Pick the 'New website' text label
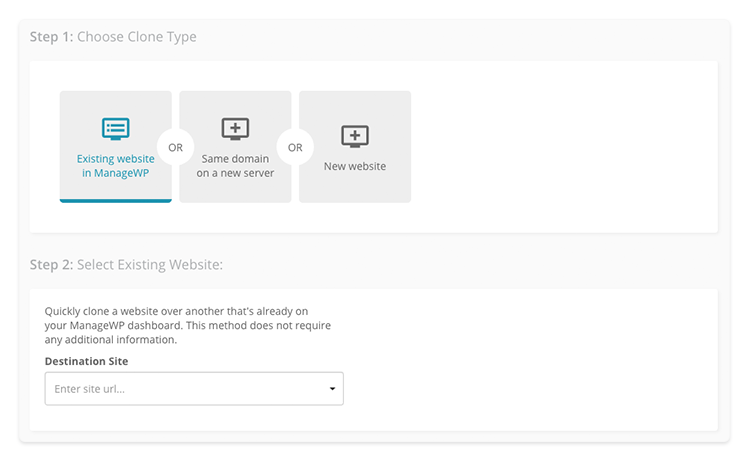Image resolution: width=750 pixels, height=460 pixels. [354, 166]
